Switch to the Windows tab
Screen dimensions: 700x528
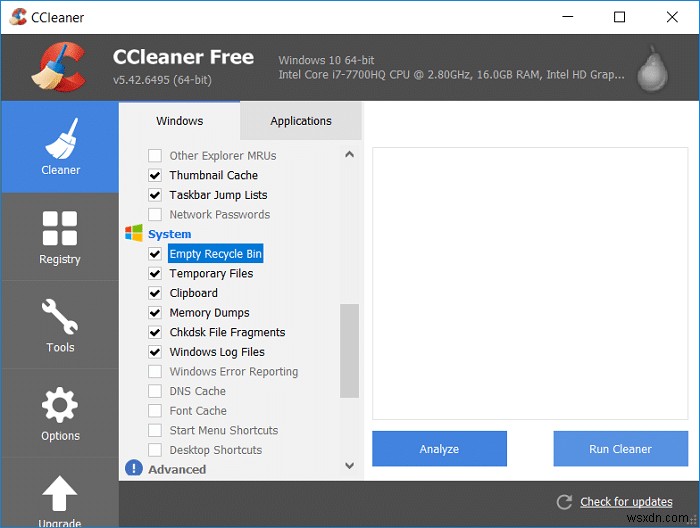[x=179, y=121]
